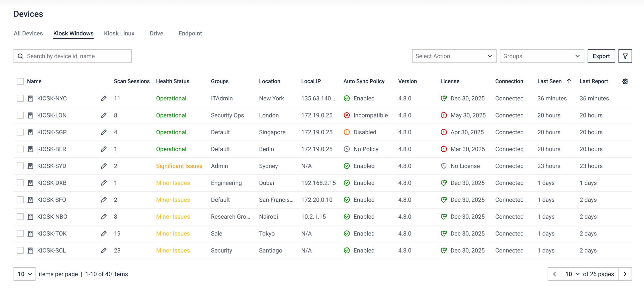Go to previous page button
This screenshot has width=644, height=299.
554,274
